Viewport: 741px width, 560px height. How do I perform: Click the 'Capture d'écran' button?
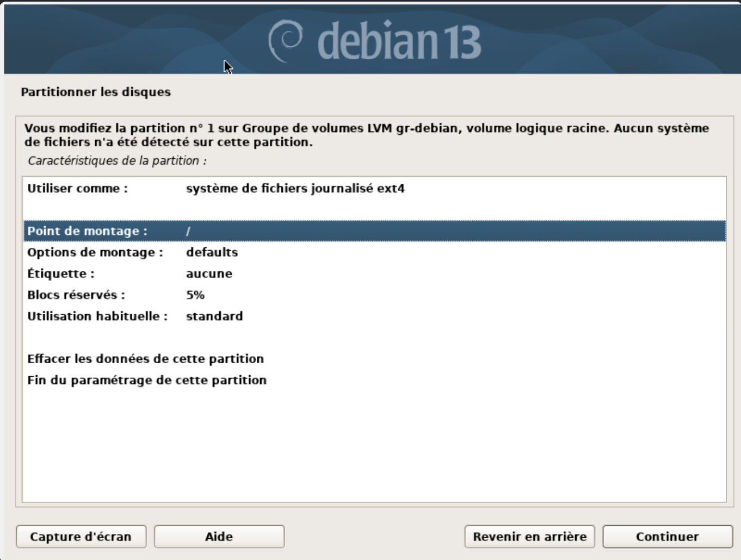click(81, 537)
